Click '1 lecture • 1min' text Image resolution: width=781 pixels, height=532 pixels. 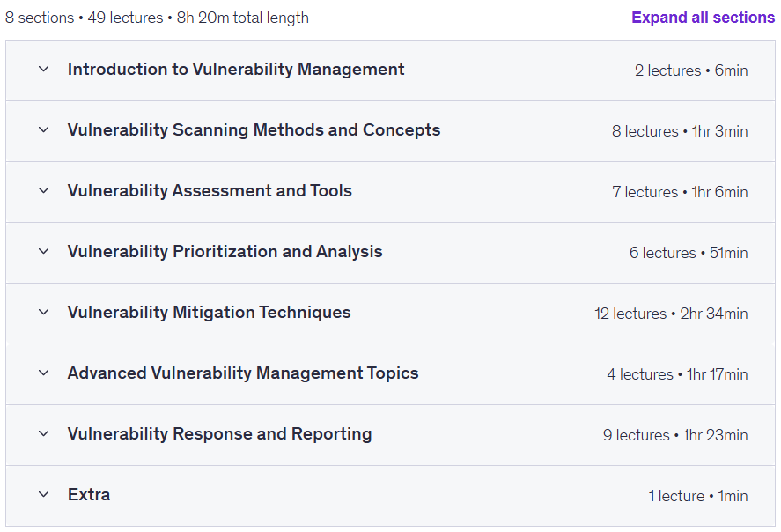coord(698,496)
